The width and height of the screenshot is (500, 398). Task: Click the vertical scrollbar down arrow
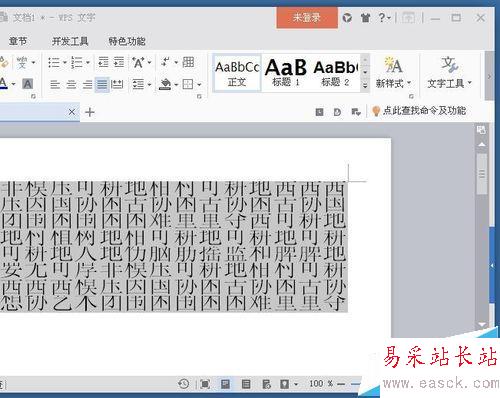(482, 324)
